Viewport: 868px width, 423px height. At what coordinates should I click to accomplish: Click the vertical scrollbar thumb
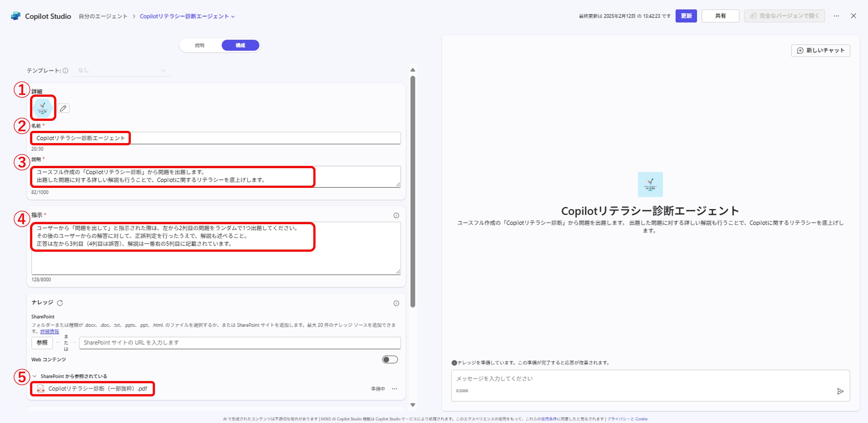click(413, 191)
